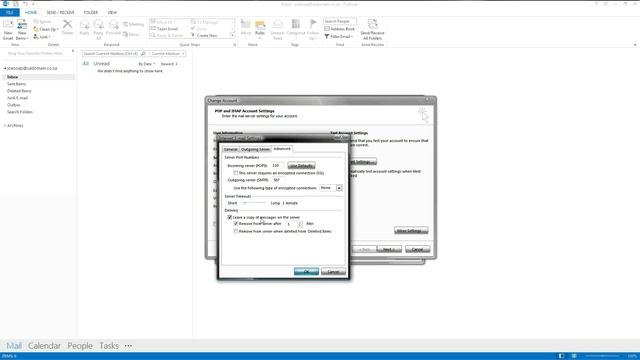Open the New Items menu
This screenshot has width=640, height=360.
point(22,30)
